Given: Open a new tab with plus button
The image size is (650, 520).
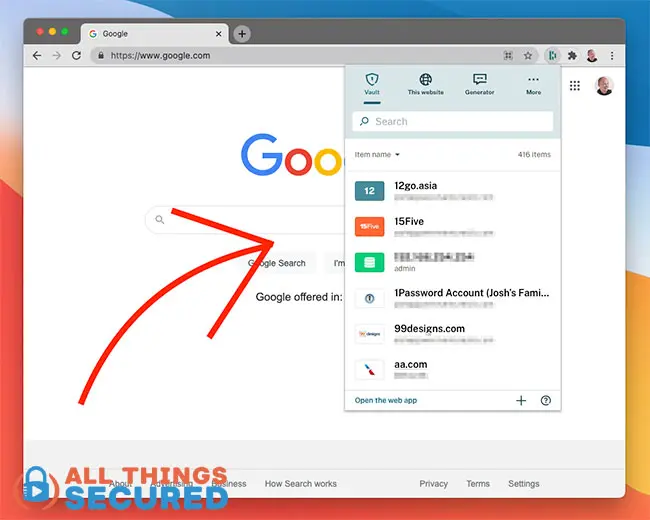Looking at the screenshot, I should (242, 34).
